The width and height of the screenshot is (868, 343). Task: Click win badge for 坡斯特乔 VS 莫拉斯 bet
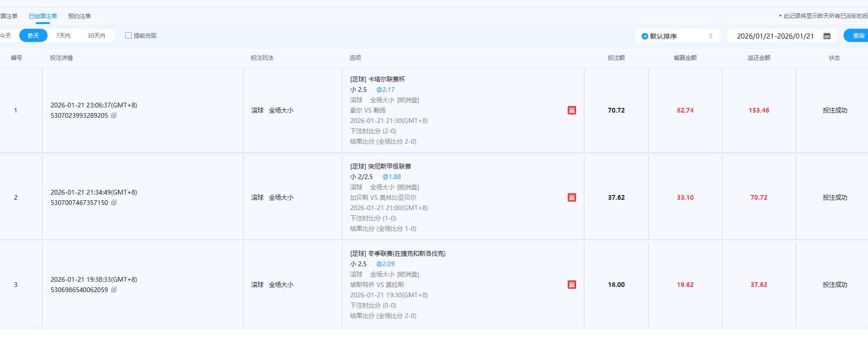coord(572,285)
